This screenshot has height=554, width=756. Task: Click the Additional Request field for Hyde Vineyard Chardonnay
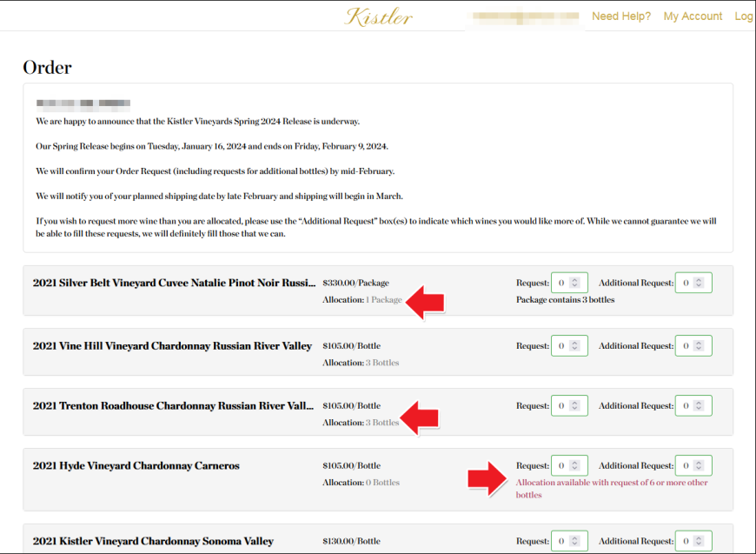pyautogui.click(x=693, y=465)
